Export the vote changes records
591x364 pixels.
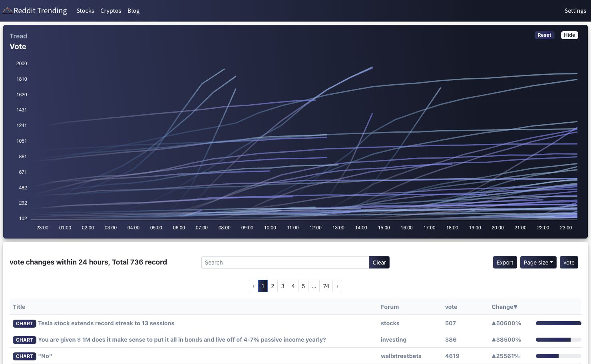pyautogui.click(x=505, y=263)
